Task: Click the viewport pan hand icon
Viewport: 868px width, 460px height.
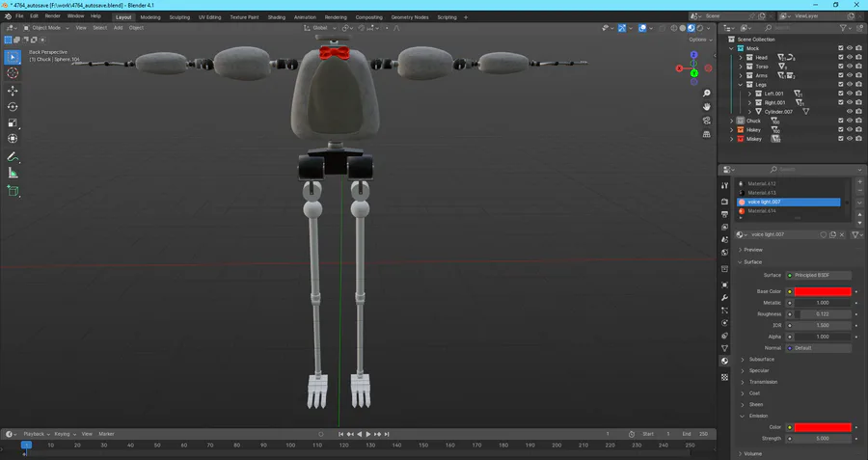Action: tap(706, 107)
